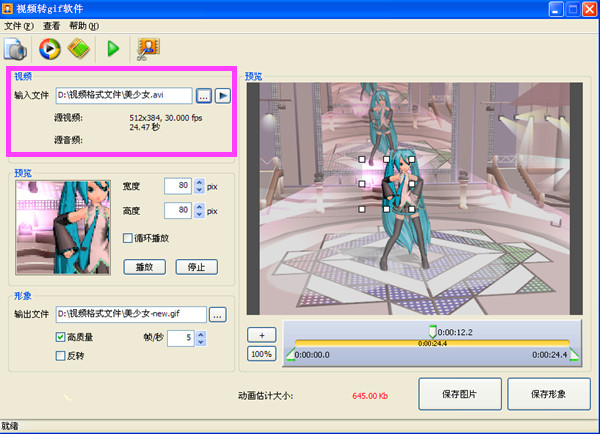Click the 帧/秒 value field
This screenshot has height=434, width=600.
coord(181,338)
